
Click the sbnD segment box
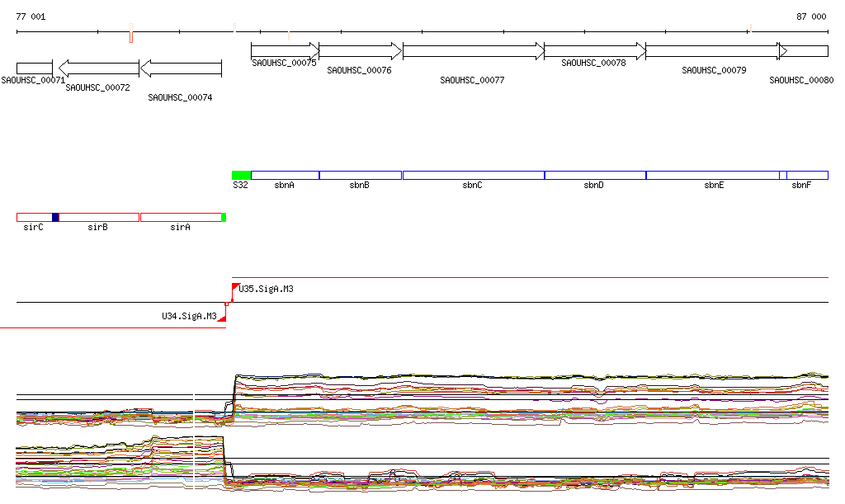pos(594,175)
